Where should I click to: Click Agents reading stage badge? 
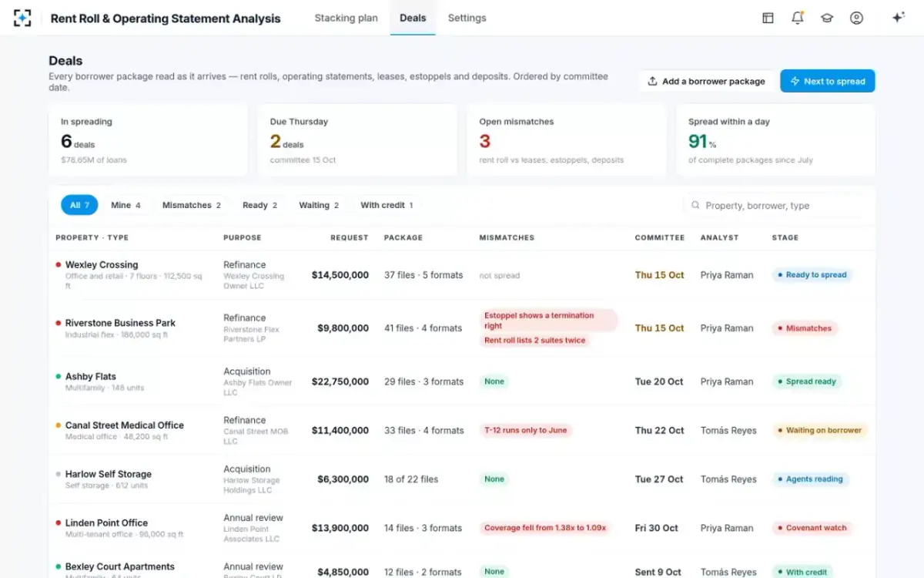(810, 479)
